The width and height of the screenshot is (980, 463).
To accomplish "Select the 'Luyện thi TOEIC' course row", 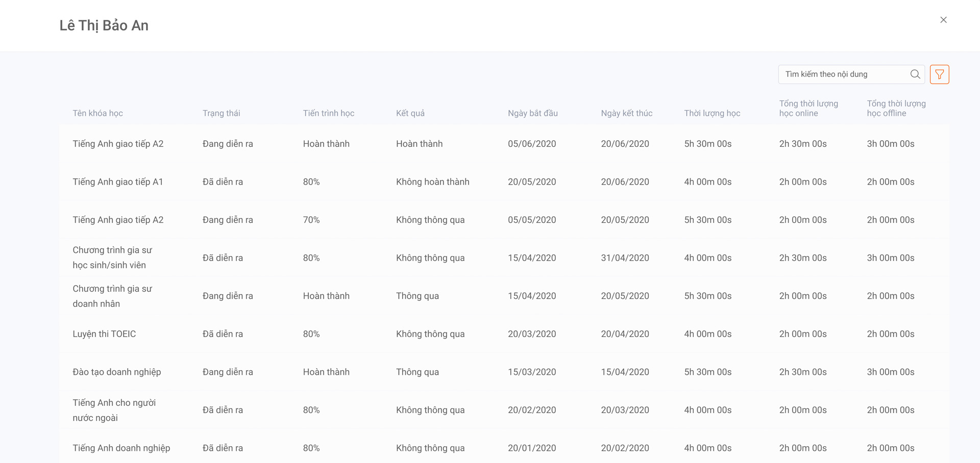I will (104, 334).
